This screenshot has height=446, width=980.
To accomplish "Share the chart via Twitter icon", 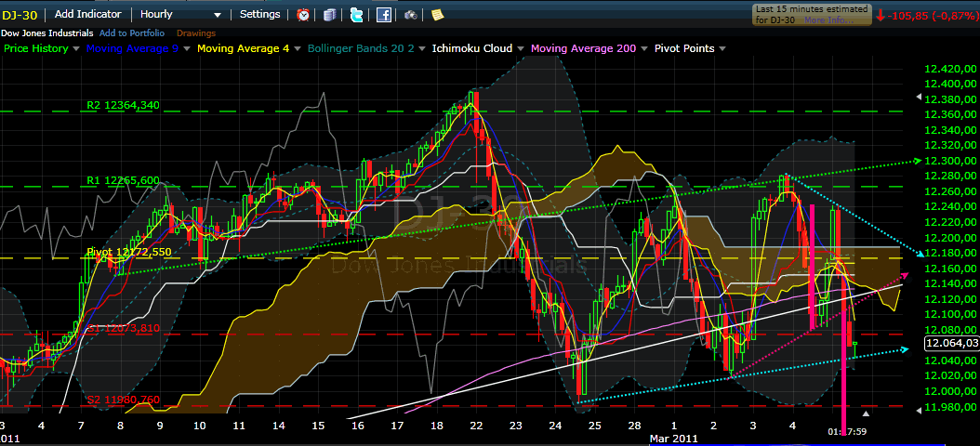I will (357, 14).
